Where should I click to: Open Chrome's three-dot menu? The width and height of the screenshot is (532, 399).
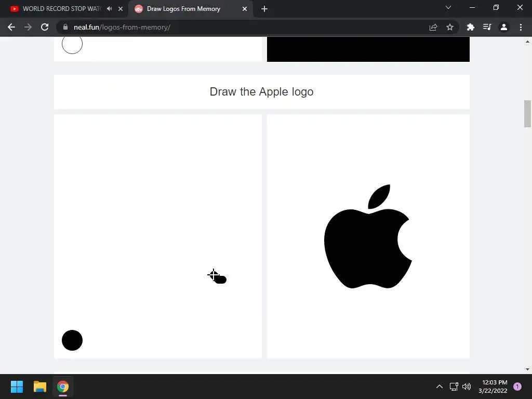pyautogui.click(x=521, y=27)
